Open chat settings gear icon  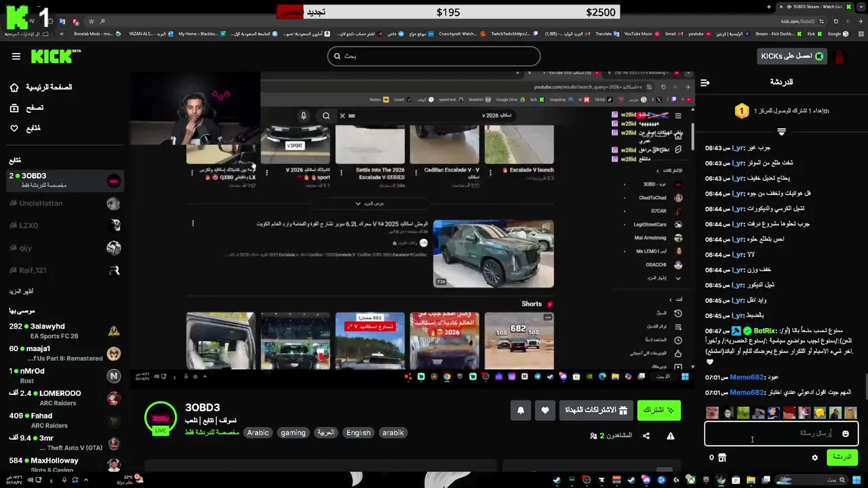[814, 457]
